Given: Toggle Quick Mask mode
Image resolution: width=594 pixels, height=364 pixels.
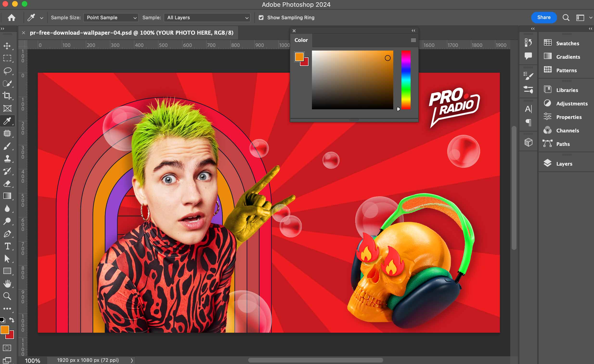Looking at the screenshot, I should pyautogui.click(x=7, y=348).
